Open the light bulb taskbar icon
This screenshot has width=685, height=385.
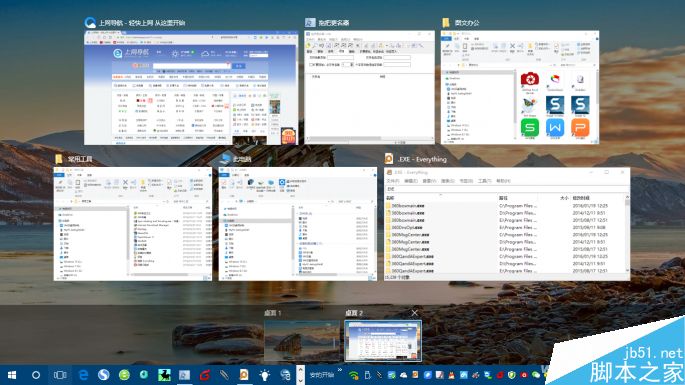click(264, 375)
